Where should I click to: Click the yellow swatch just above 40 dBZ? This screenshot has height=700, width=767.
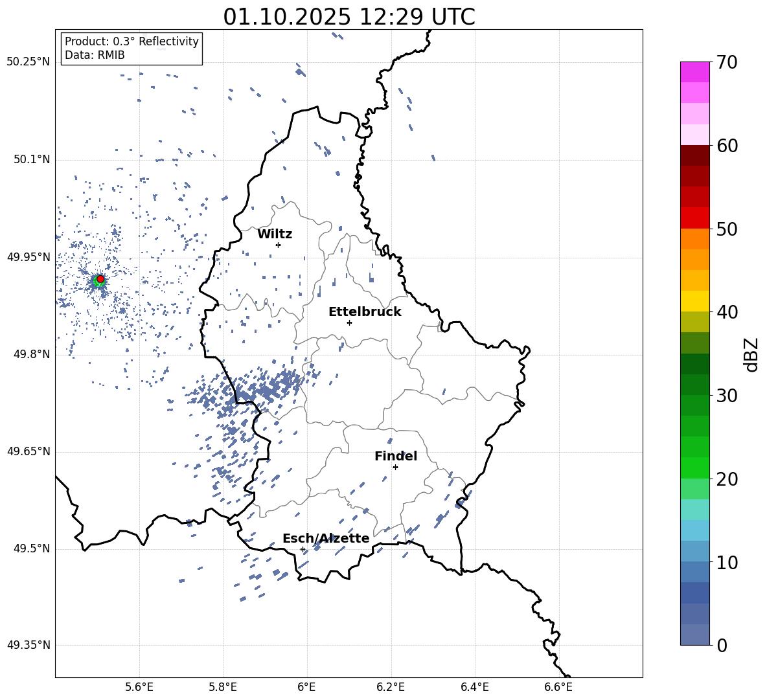click(694, 301)
